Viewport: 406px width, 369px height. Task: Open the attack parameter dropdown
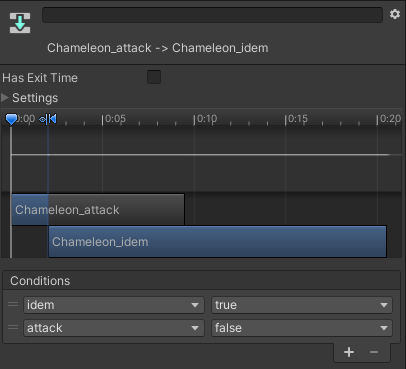point(114,328)
